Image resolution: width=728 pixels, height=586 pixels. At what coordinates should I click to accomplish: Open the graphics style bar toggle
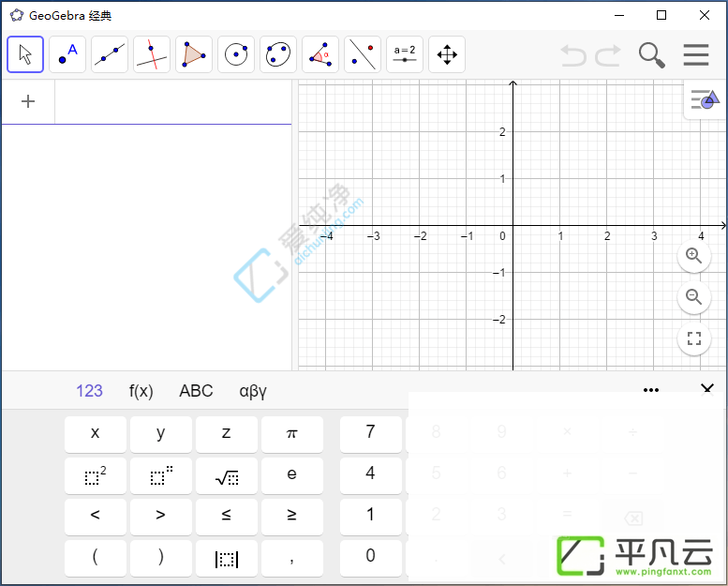[x=706, y=99]
